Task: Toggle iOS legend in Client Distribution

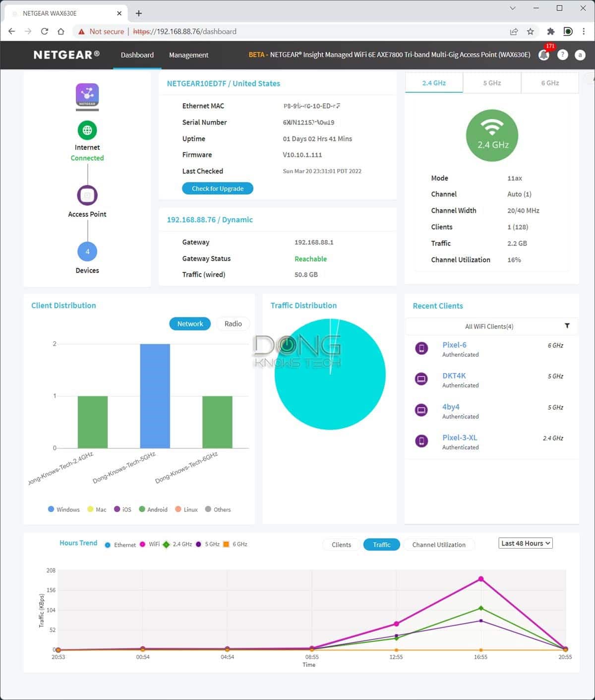Action: (122, 509)
